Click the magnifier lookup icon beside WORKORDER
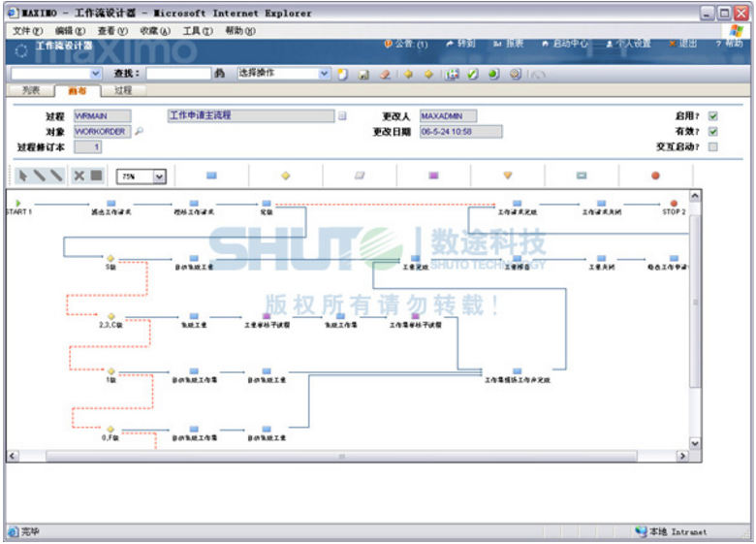Screen dimensions: 756x544 pos(139,131)
